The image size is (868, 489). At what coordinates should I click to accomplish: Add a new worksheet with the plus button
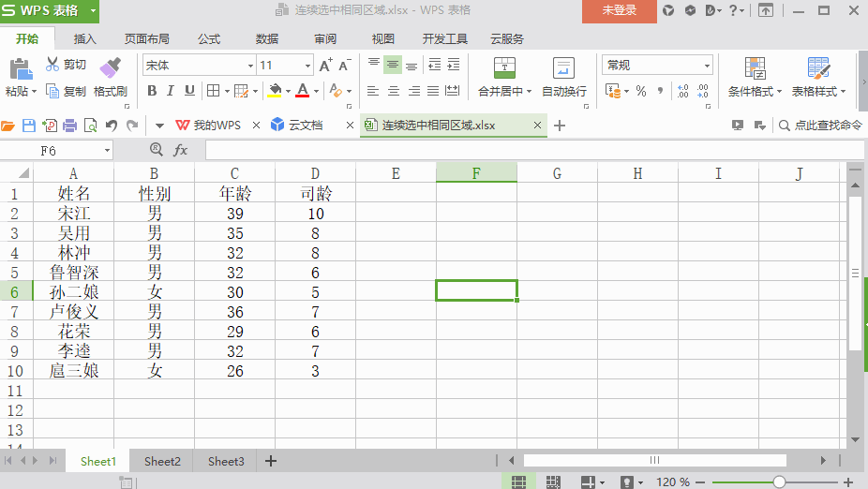(271, 461)
